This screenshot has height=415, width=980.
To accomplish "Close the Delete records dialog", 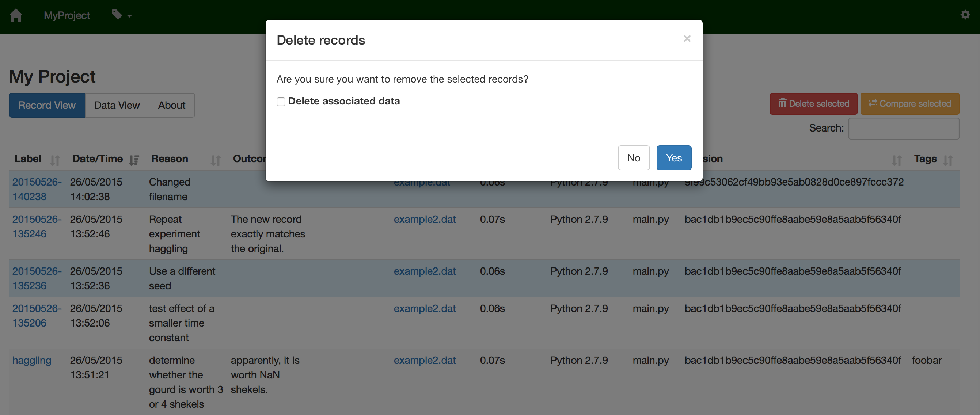I will (x=687, y=38).
